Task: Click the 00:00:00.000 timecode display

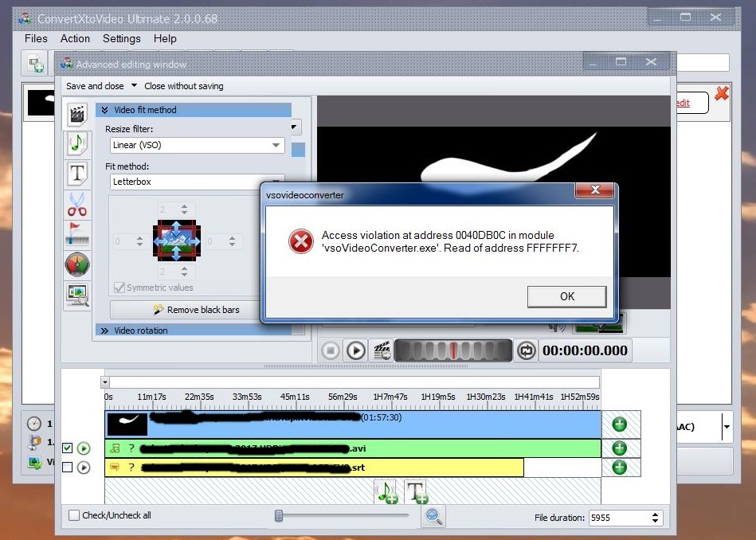Action: coord(585,350)
